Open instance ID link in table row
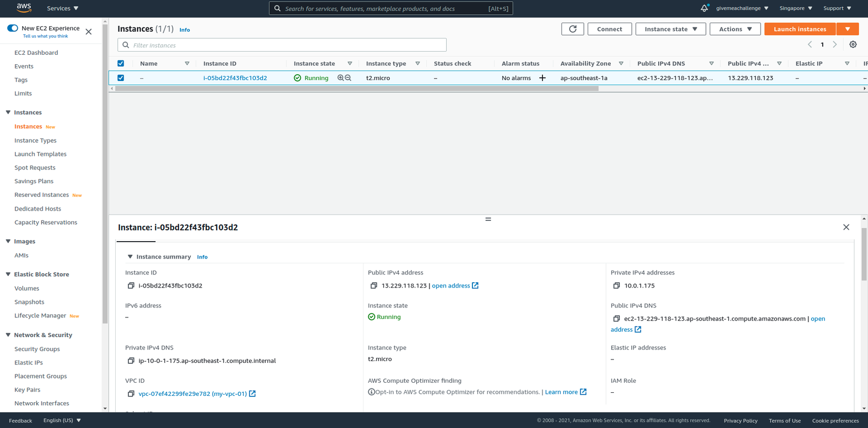Screen dimensions: 868x428 (x=235, y=78)
